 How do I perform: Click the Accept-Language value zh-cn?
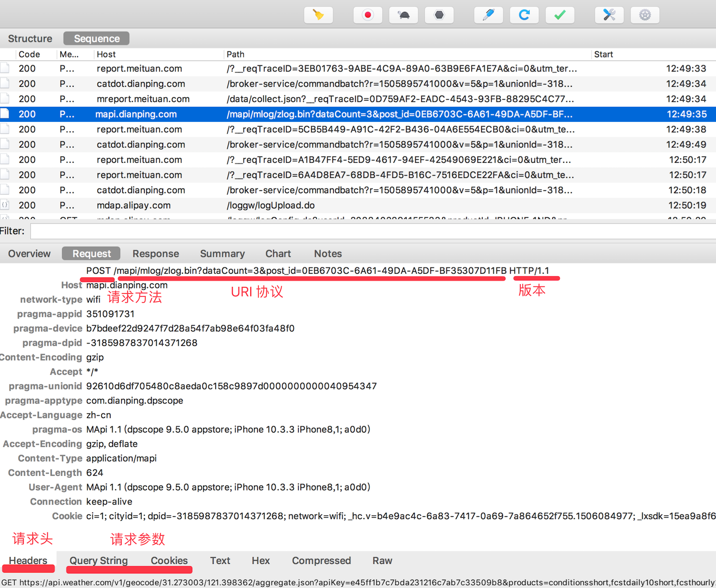[99, 415]
